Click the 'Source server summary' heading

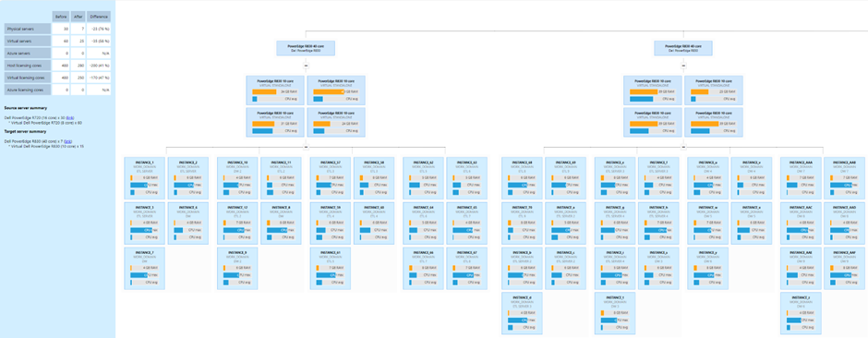[26, 108]
